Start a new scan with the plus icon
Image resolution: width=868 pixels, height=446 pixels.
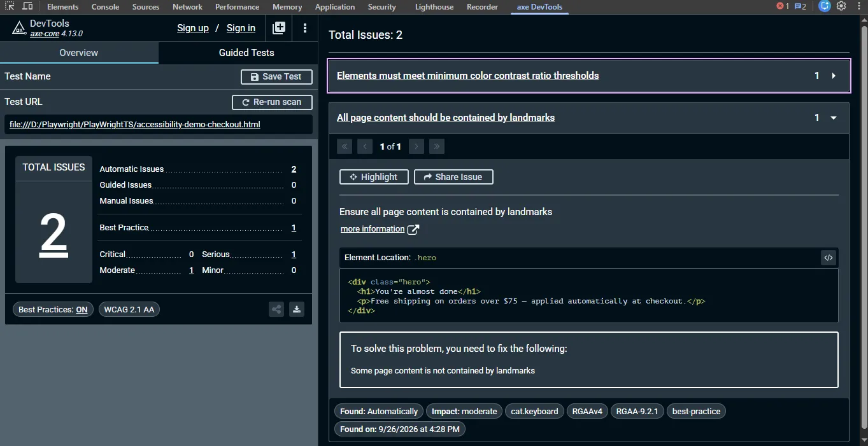[x=279, y=28]
